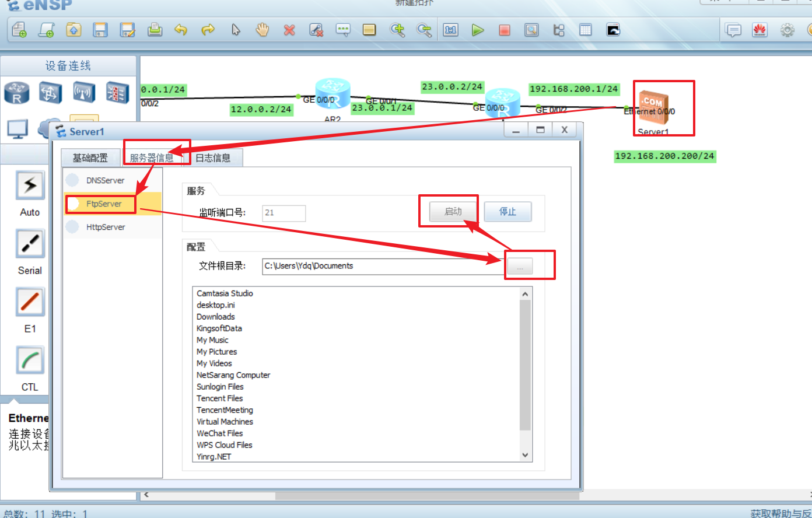Choose the Serial cable connection type
The image size is (812, 518).
tap(30, 244)
